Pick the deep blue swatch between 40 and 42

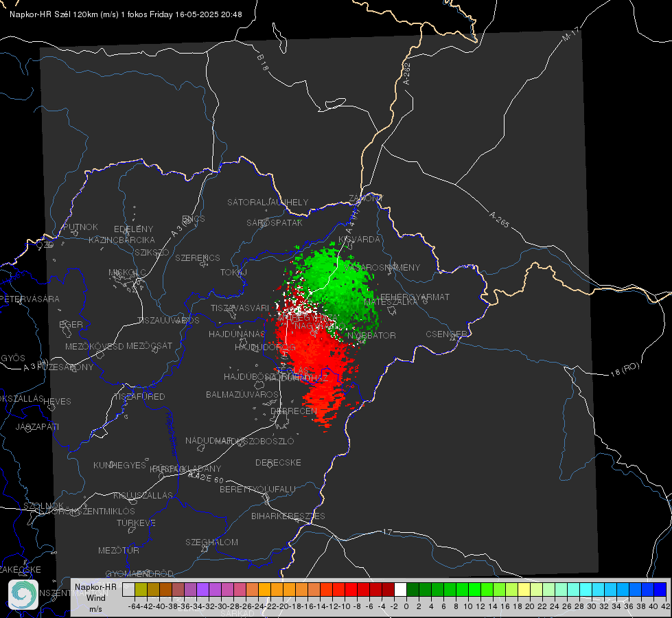660,589
